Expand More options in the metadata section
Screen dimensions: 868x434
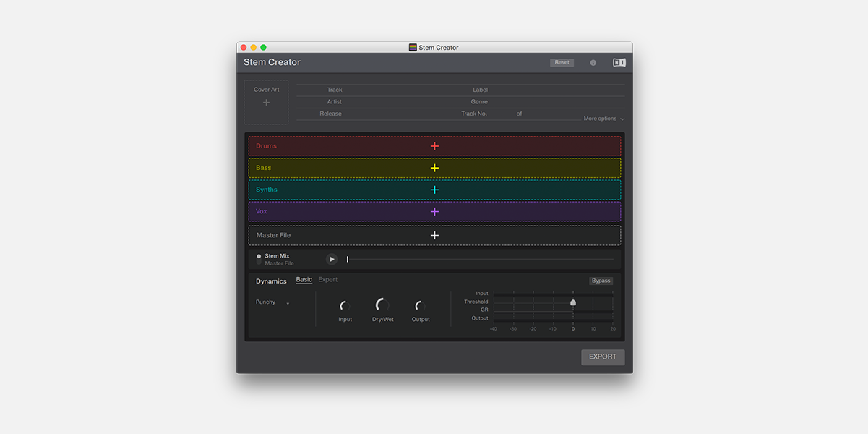[604, 119]
